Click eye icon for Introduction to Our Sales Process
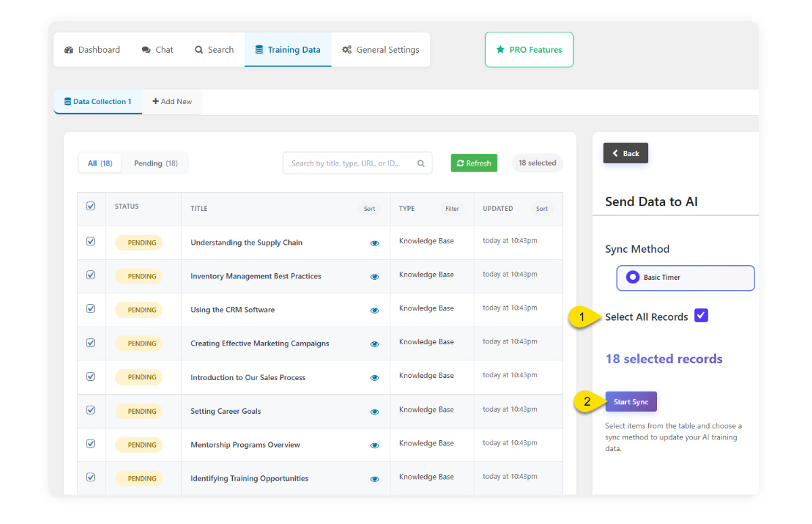 [374, 378]
